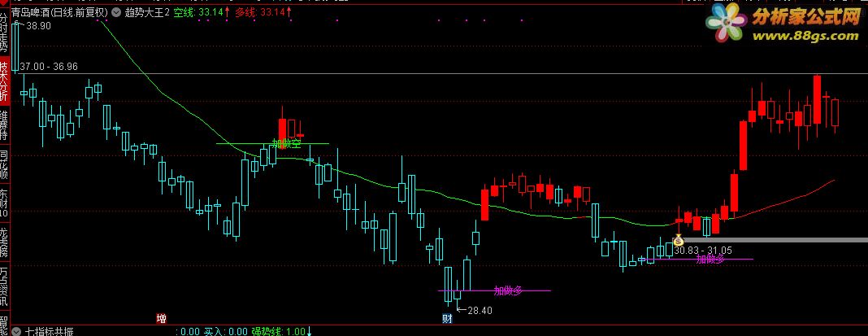Click the 十指标共振 sub-indicator name
Viewport: 868px width, 336px height.
click(x=49, y=332)
